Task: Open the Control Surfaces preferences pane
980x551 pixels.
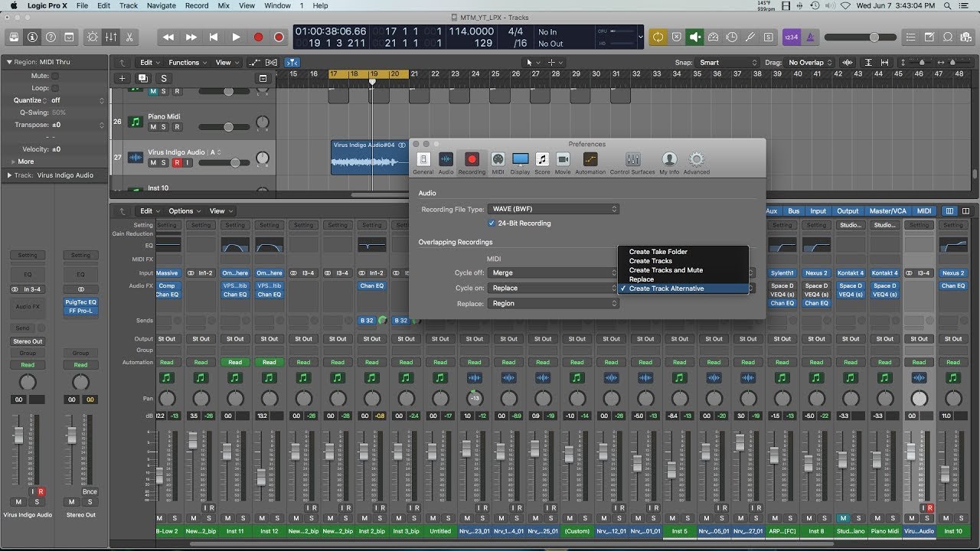Action: [x=632, y=163]
